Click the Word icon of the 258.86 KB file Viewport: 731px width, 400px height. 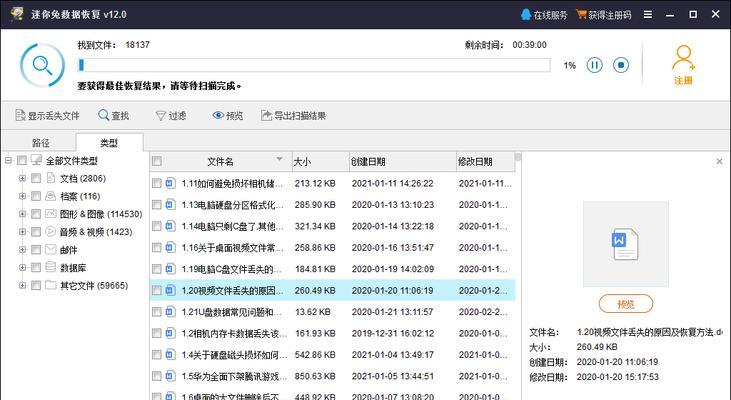(x=171, y=248)
